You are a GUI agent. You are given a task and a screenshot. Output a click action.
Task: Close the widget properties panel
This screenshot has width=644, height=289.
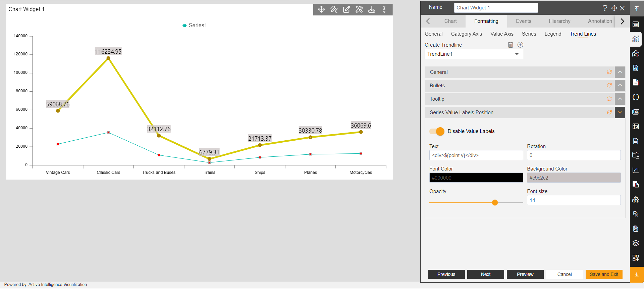pos(622,8)
